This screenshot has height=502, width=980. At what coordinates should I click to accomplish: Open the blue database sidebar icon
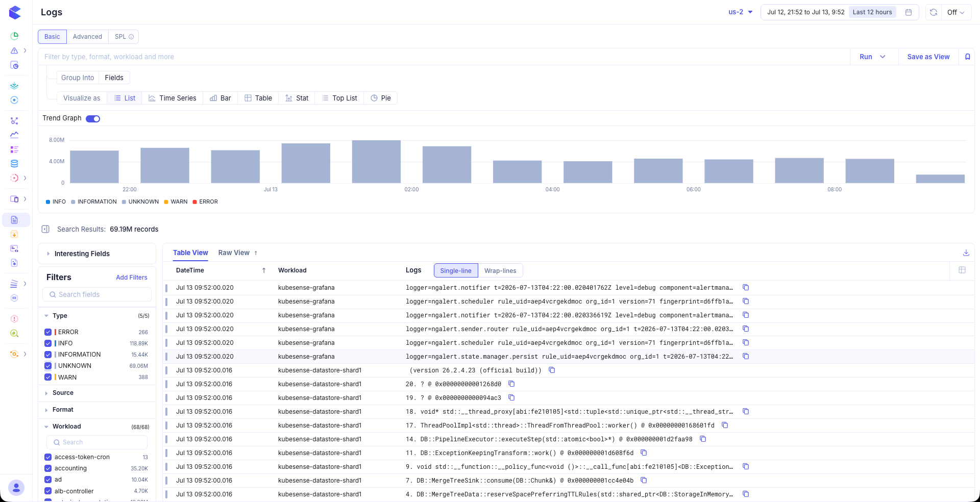pyautogui.click(x=14, y=164)
